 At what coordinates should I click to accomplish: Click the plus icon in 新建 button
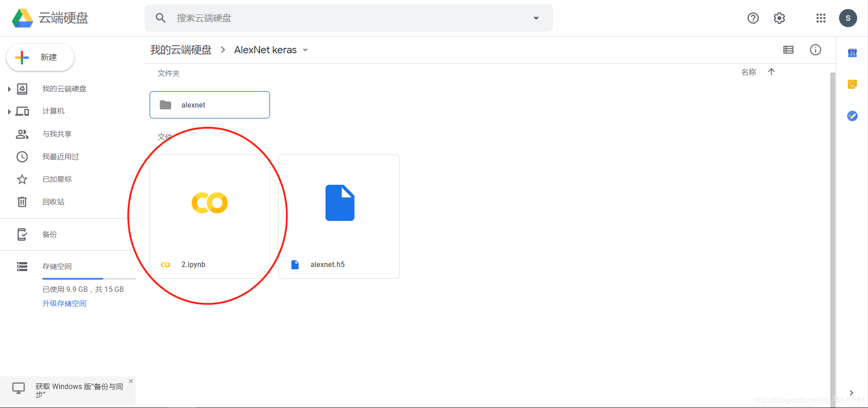22,57
